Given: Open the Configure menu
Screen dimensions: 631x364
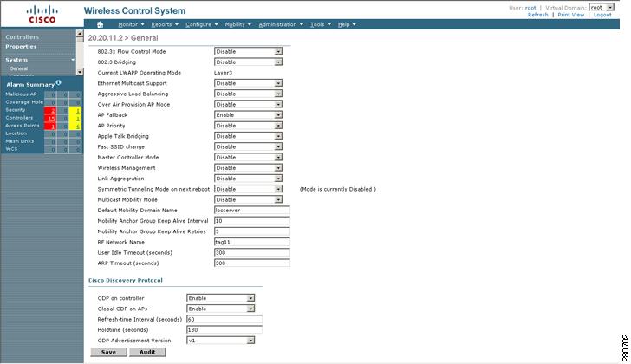Looking at the screenshot, I should pos(202,24).
